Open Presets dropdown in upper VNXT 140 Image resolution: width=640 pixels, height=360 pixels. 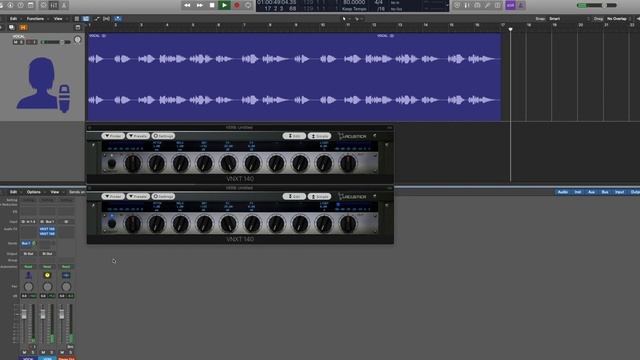[x=138, y=136]
